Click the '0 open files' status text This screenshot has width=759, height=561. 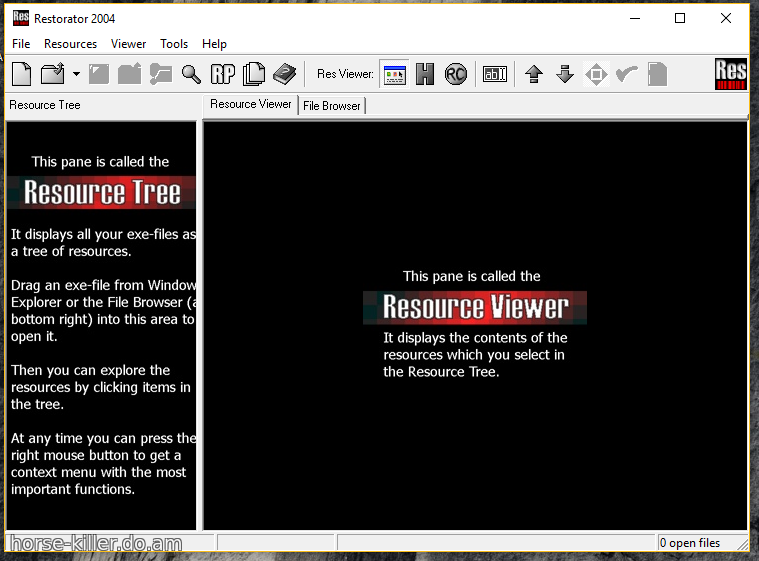pos(690,543)
